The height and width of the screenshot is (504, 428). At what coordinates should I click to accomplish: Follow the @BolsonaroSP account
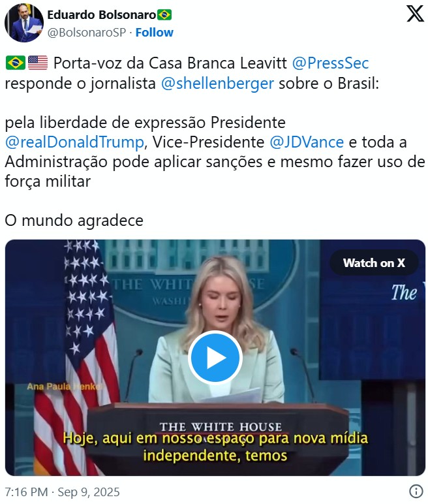tap(154, 33)
